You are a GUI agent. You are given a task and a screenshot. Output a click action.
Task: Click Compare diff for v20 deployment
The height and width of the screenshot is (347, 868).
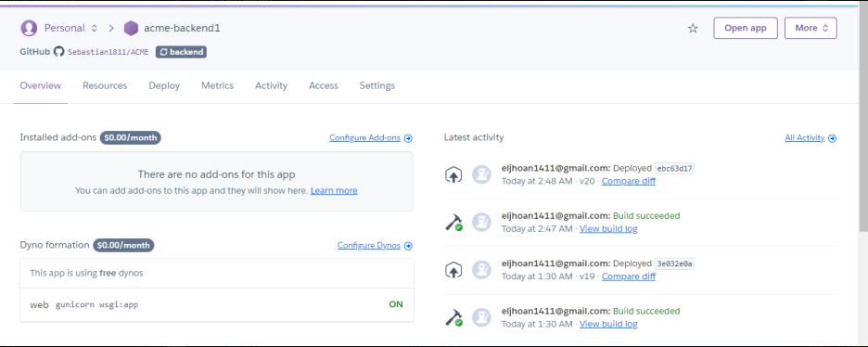click(x=629, y=181)
